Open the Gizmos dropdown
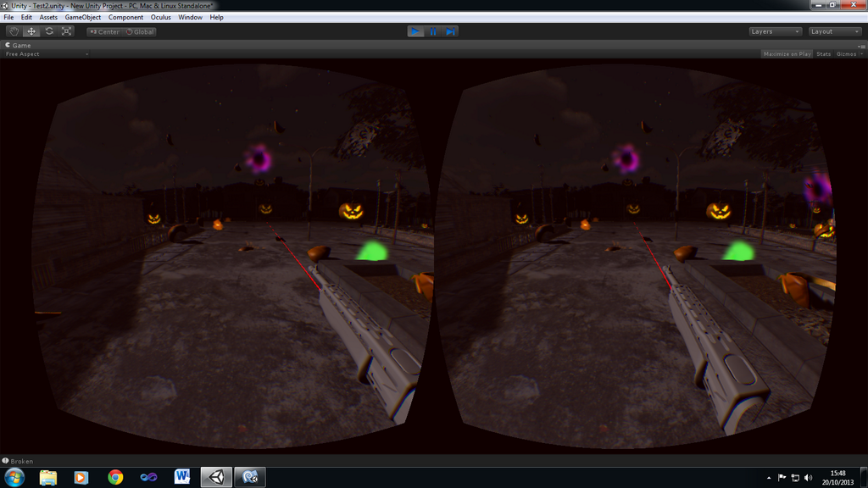 click(x=849, y=54)
